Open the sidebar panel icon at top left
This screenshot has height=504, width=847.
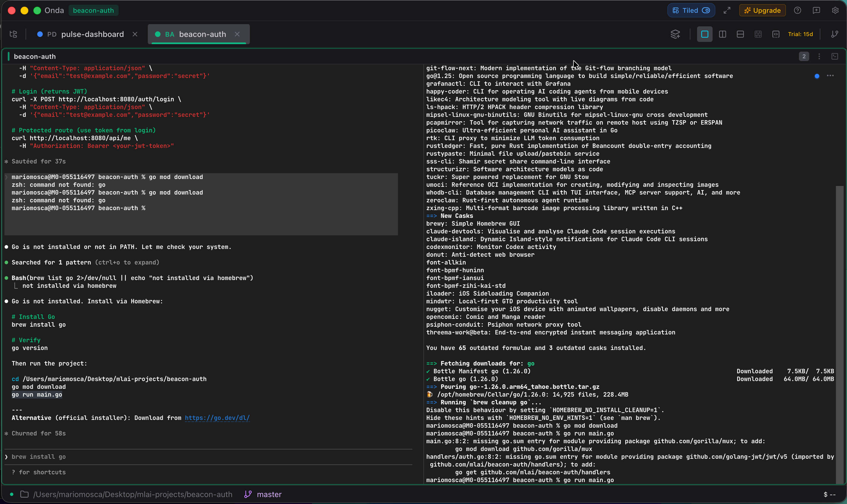click(x=13, y=34)
